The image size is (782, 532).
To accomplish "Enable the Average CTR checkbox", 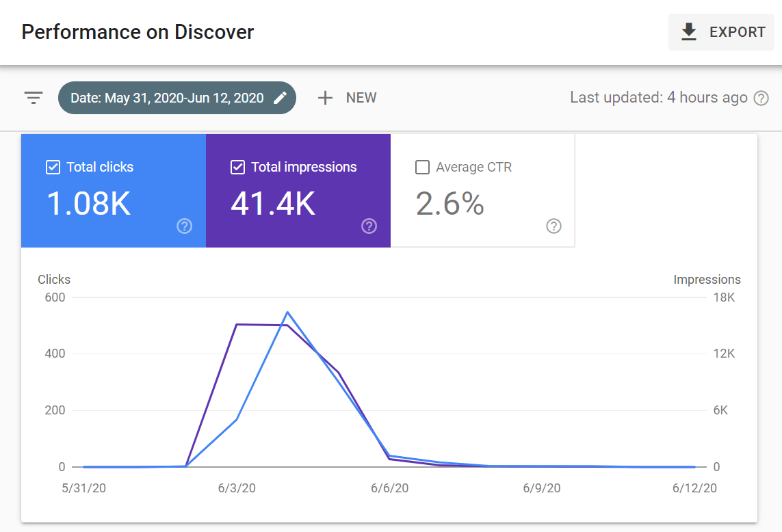I will 422,167.
